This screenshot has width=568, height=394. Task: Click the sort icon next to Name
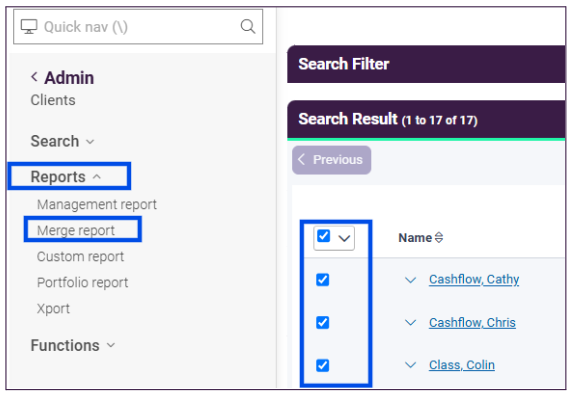439,238
